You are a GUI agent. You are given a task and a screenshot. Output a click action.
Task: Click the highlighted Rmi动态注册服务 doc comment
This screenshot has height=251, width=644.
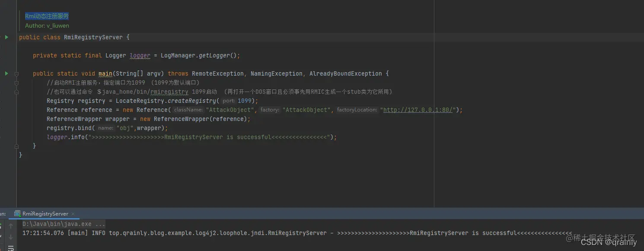pyautogui.click(x=47, y=16)
